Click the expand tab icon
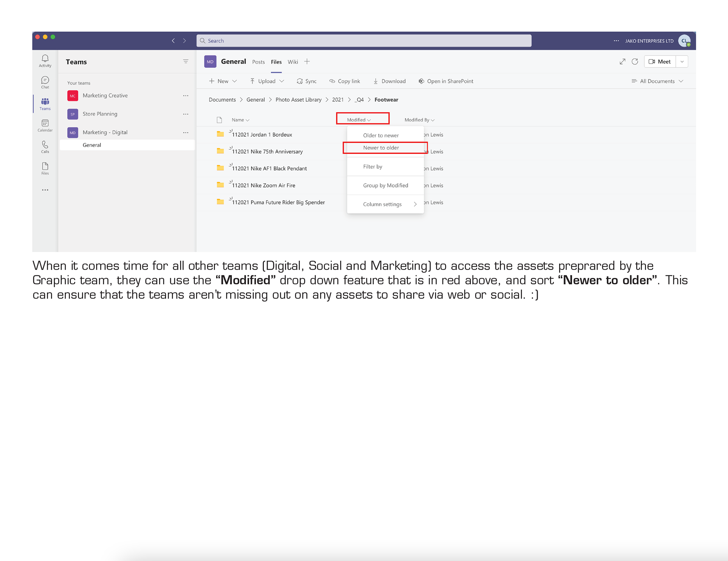Screen dimensions: 728x561 pos(623,61)
